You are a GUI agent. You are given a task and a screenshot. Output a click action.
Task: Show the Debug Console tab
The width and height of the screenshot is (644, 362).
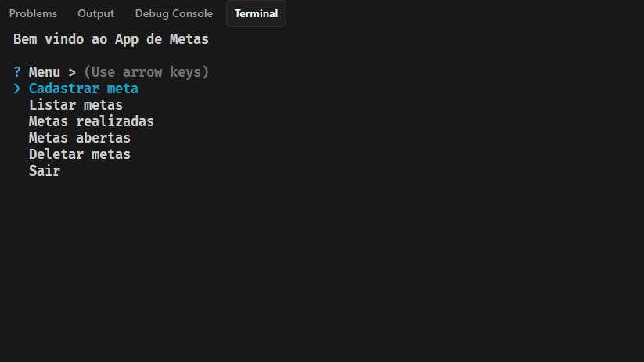(x=174, y=13)
